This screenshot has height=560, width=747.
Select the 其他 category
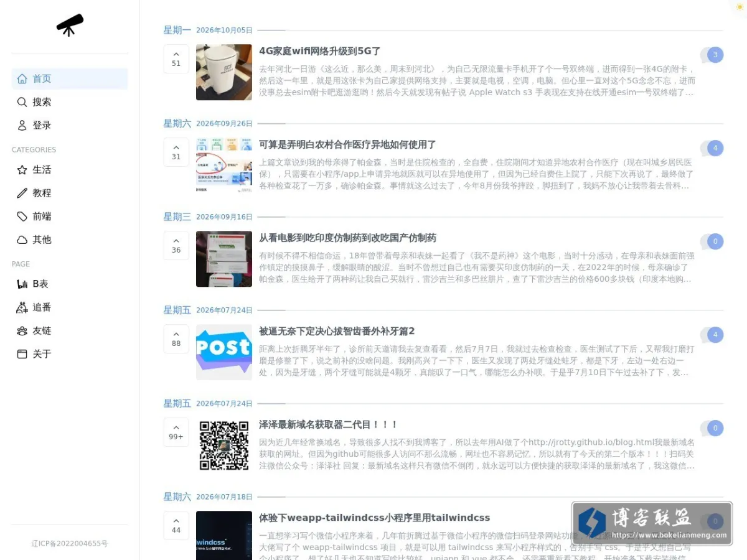coord(70,240)
